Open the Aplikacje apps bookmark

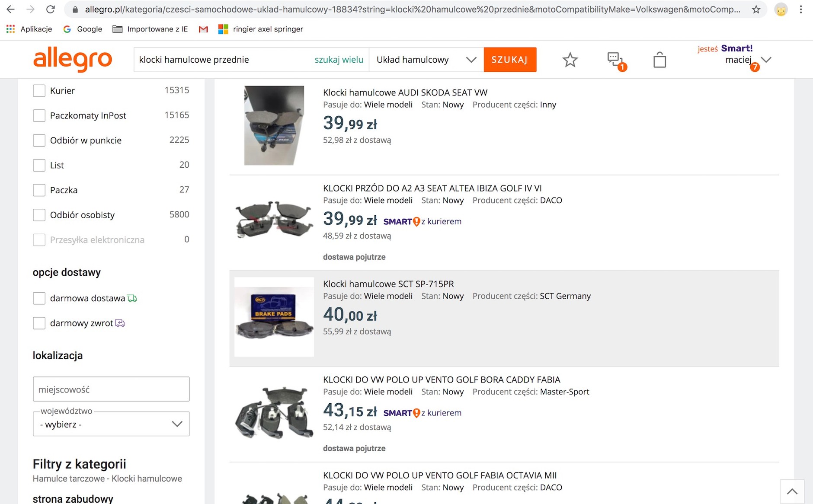(29, 29)
